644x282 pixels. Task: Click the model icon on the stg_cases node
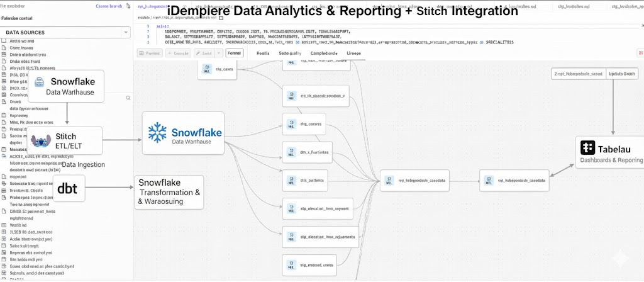[206, 69]
